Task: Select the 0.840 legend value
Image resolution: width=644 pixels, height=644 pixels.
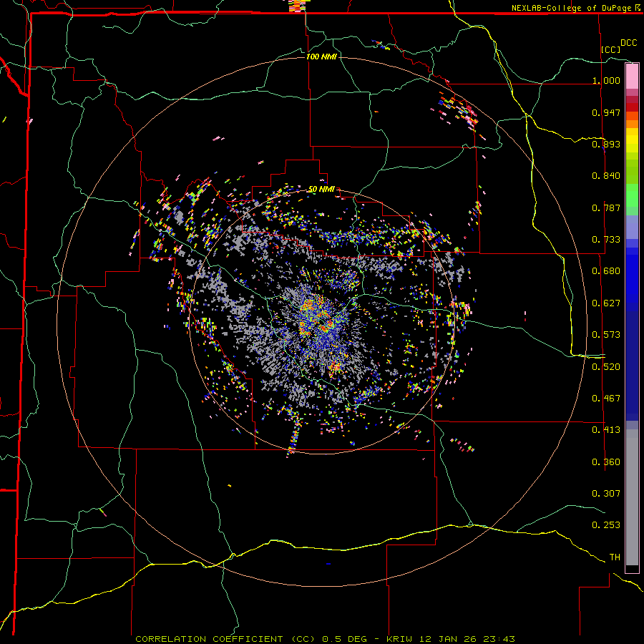Action: [x=606, y=176]
